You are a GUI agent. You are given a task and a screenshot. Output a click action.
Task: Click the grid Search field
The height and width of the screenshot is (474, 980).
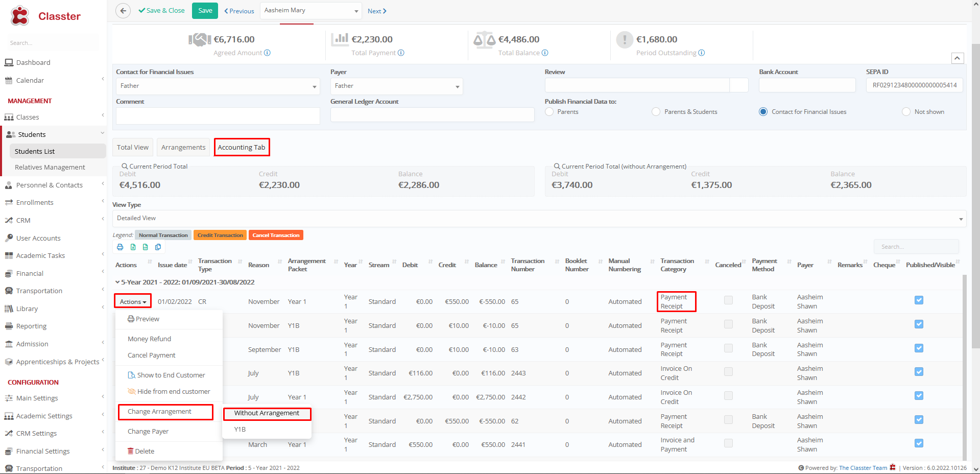(x=916, y=247)
